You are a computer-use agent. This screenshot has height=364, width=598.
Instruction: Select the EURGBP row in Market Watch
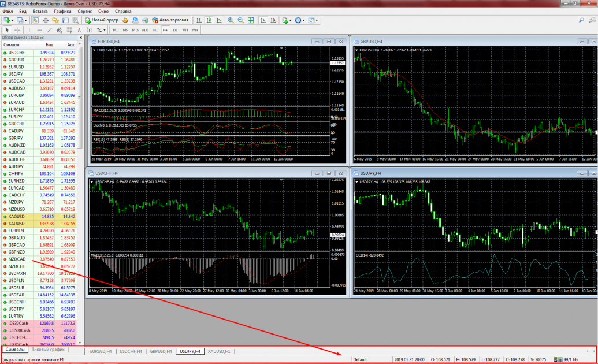tap(17, 95)
